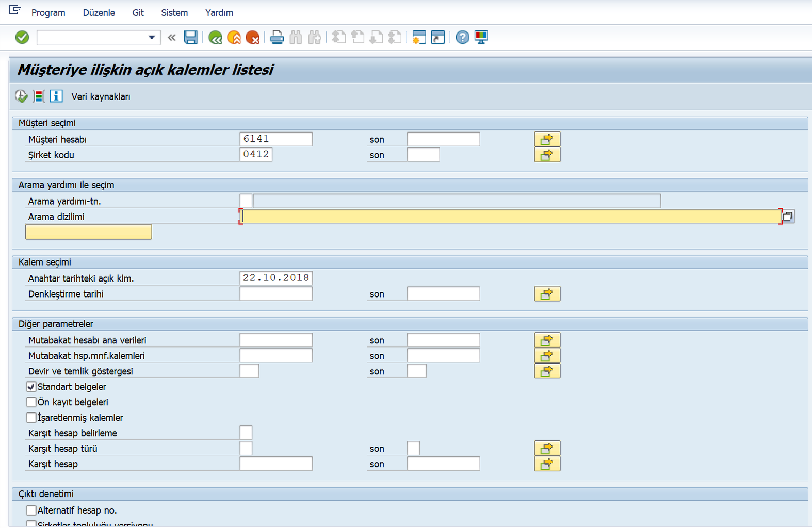812x528 pixels.
Task: Click the Mutabakat hsp.mnf.kalemleri from field
Action: pos(276,356)
